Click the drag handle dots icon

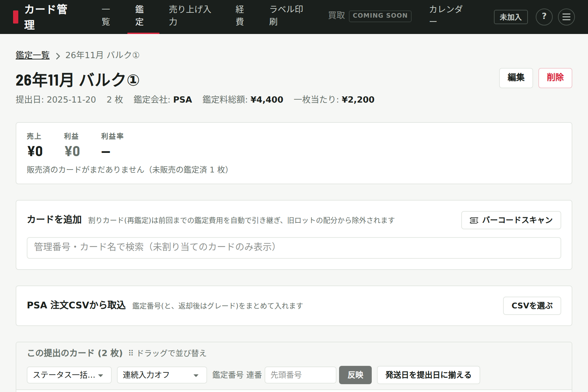(131, 353)
